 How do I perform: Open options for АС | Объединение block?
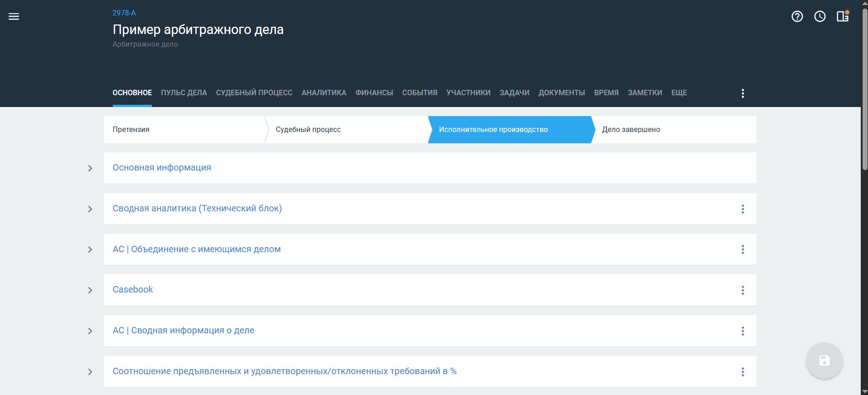[x=742, y=249]
